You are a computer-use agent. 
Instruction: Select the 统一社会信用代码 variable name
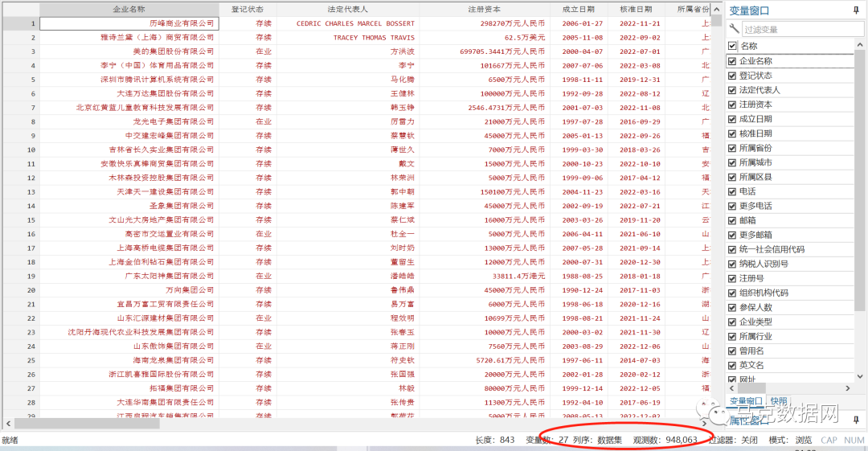[772, 249]
